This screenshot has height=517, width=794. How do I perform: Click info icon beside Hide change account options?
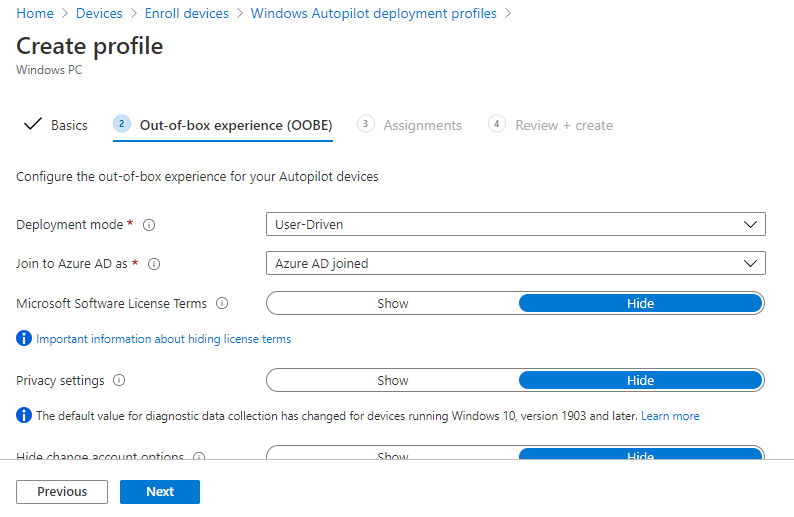198,457
